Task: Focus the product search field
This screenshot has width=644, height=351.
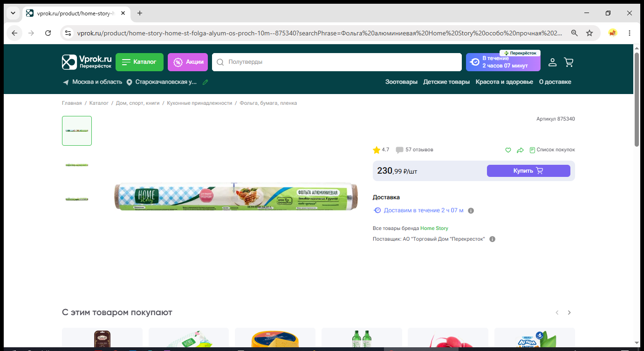Action: 336,62
